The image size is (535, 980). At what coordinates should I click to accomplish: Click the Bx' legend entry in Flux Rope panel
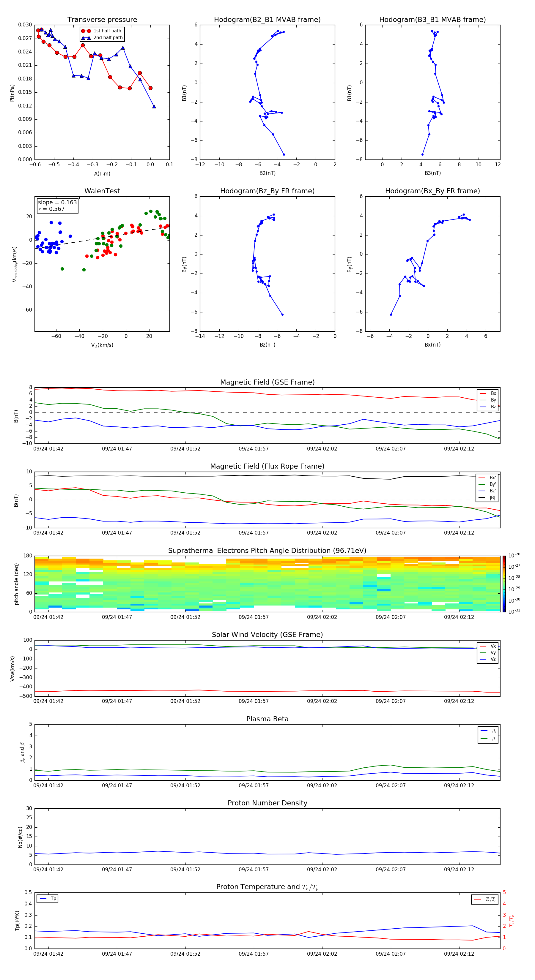coord(487,478)
